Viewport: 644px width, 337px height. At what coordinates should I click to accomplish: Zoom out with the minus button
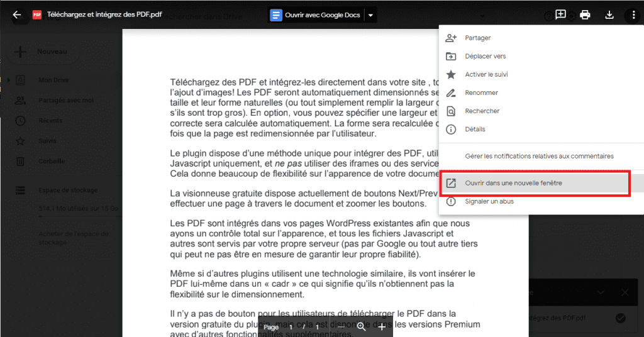[x=341, y=327]
